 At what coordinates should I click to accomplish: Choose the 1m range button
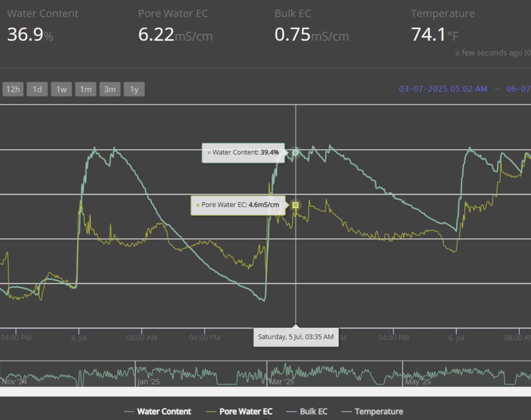pyautogui.click(x=86, y=89)
